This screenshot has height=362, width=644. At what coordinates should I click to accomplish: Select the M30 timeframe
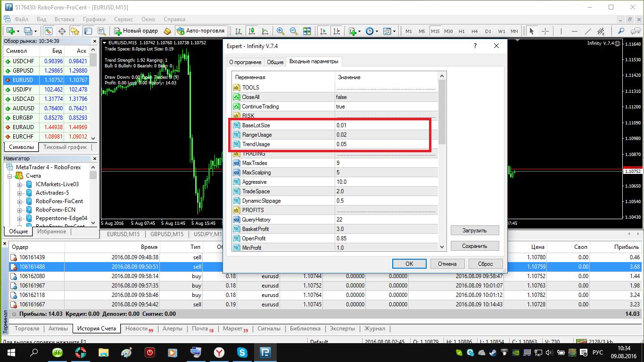point(448,31)
